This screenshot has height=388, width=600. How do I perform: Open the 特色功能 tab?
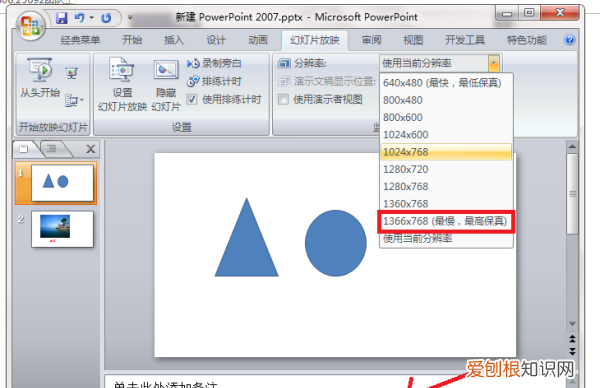coord(527,40)
